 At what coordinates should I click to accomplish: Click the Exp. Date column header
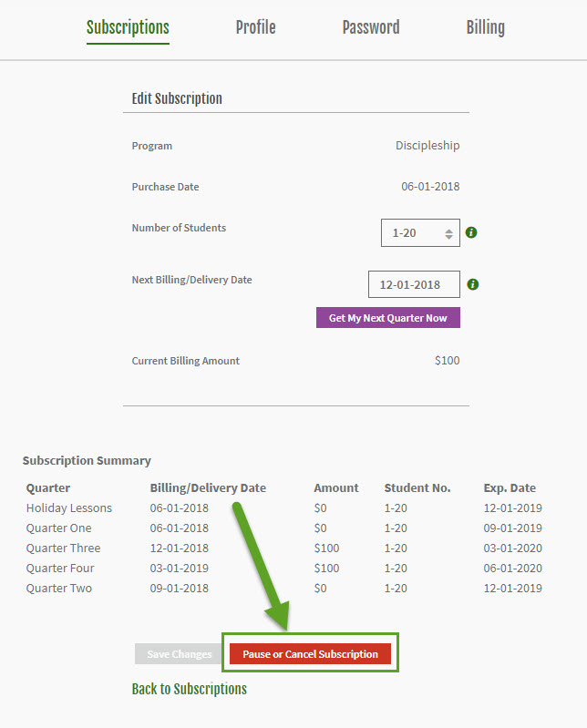(x=510, y=488)
